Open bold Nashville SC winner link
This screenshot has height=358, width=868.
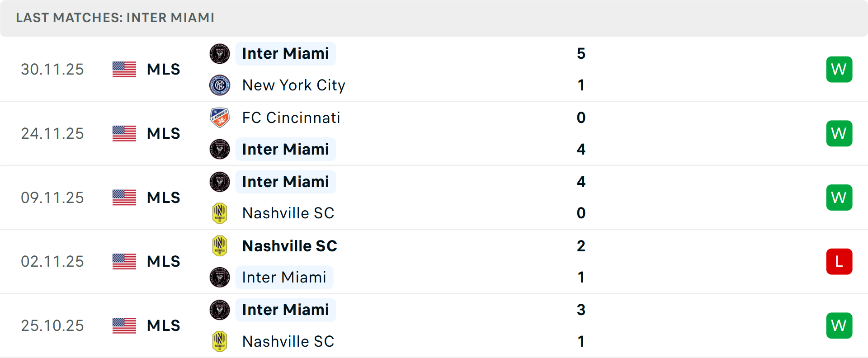(x=290, y=246)
